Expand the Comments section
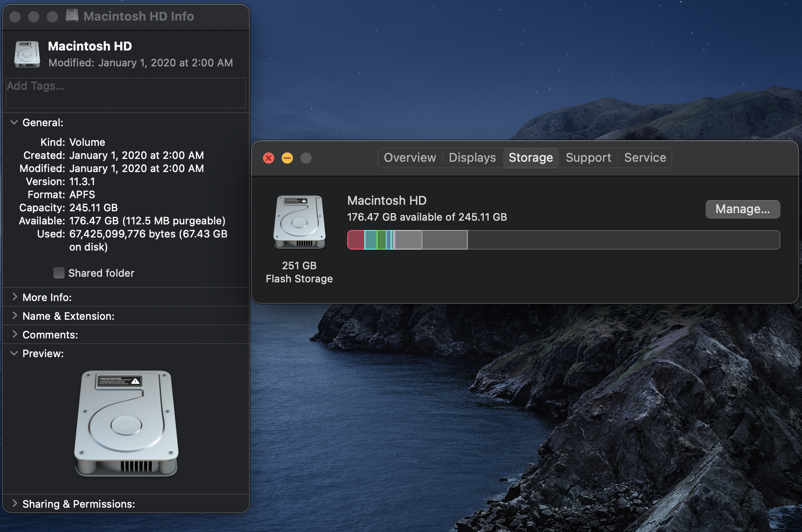 [14, 335]
